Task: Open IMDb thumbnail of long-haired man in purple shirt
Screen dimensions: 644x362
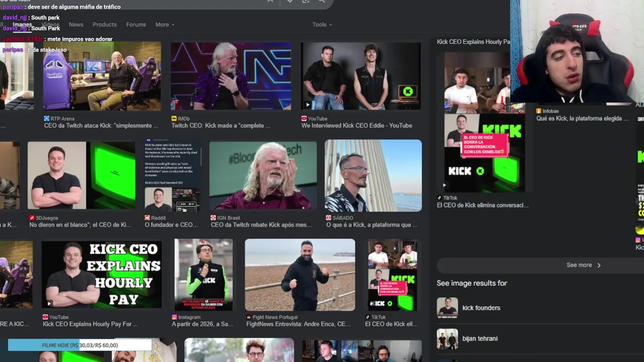Action: point(231,76)
